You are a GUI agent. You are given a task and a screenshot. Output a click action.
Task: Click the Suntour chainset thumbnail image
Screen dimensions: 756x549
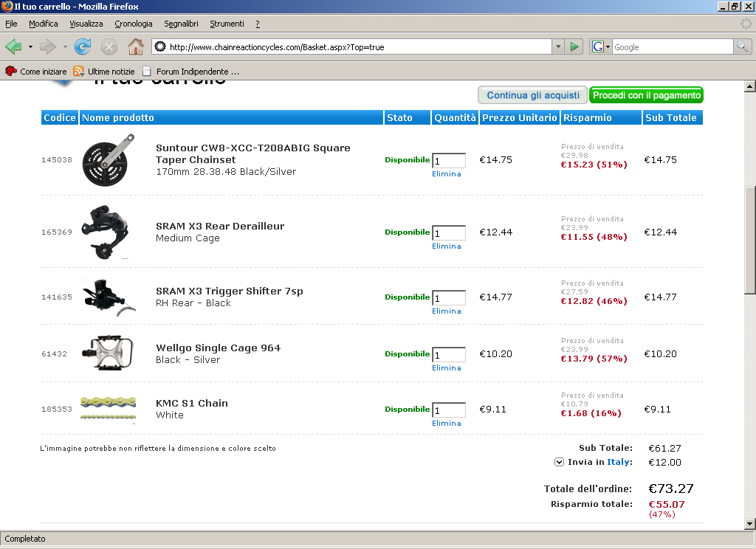click(x=109, y=160)
